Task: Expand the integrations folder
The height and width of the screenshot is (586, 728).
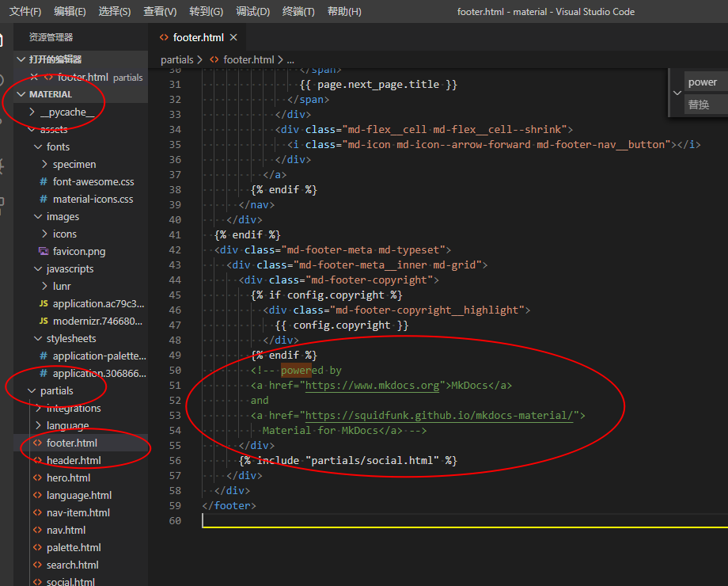Action: click(38, 408)
